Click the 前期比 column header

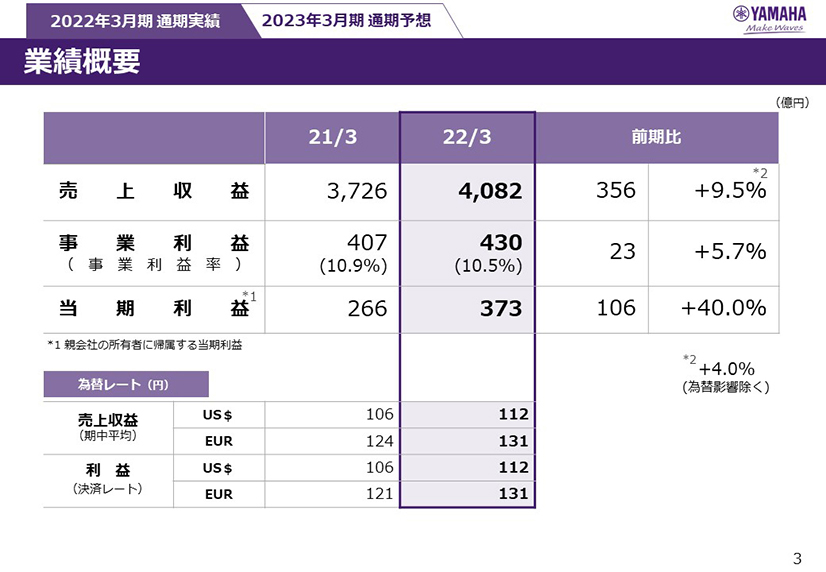click(656, 138)
